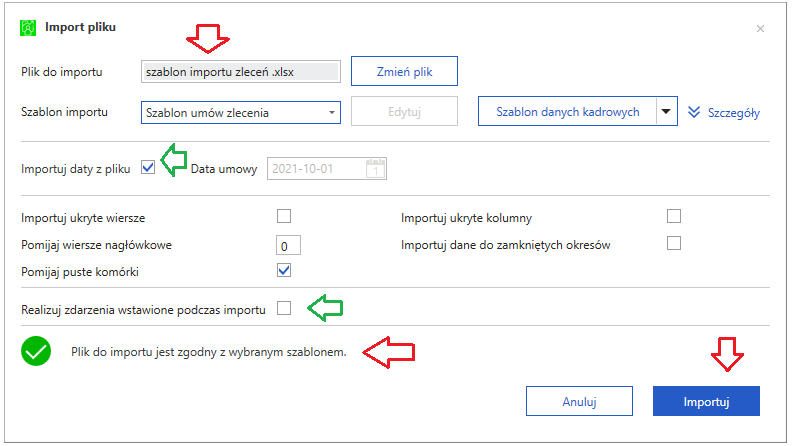
Task: Enable Importuj ukryte kolumny checkbox
Action: [674, 216]
